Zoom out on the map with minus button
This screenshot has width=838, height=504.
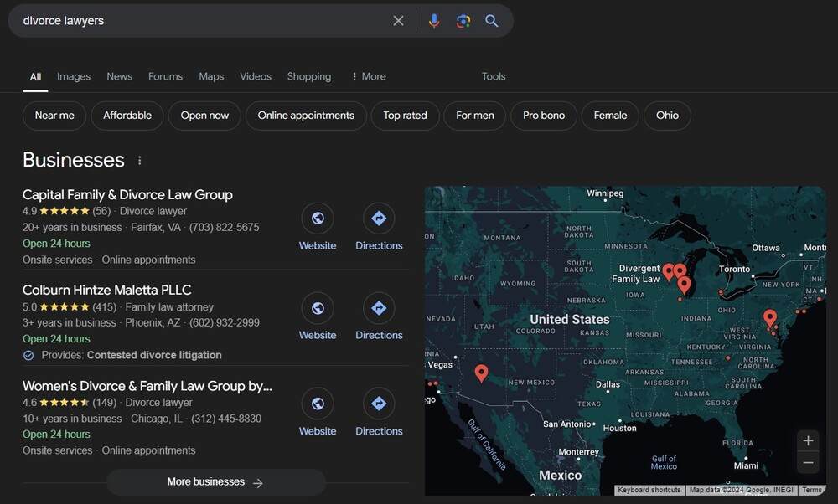click(x=808, y=462)
